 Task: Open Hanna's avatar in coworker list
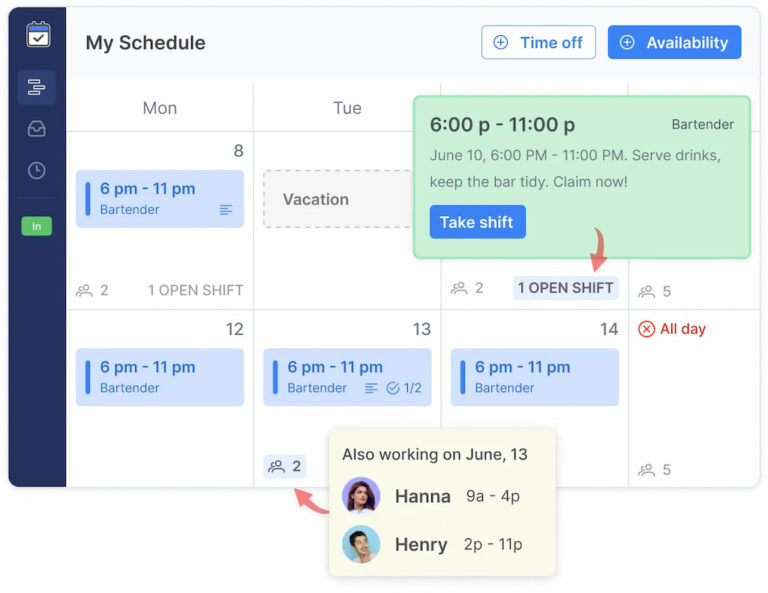coord(361,496)
